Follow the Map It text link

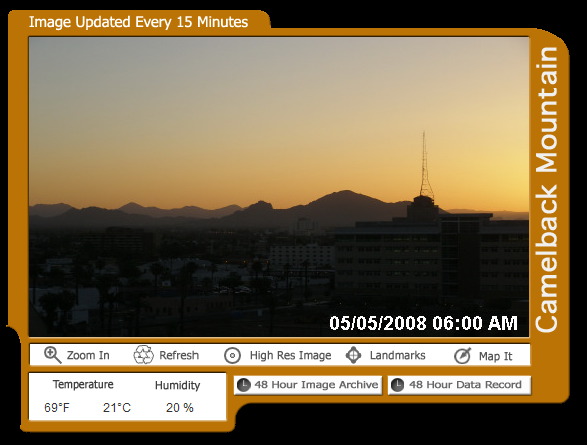coord(495,356)
